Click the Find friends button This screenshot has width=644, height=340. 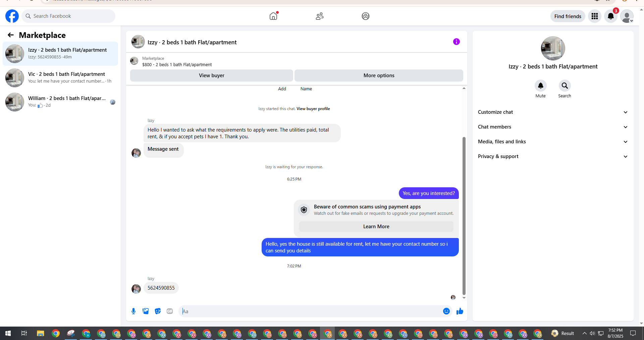(568, 16)
